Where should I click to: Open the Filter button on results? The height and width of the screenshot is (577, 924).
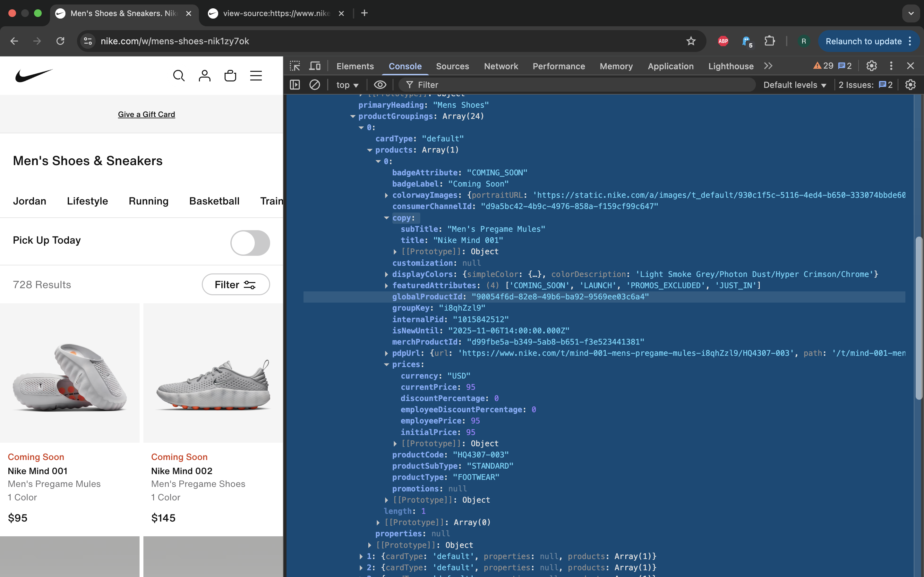tap(235, 285)
